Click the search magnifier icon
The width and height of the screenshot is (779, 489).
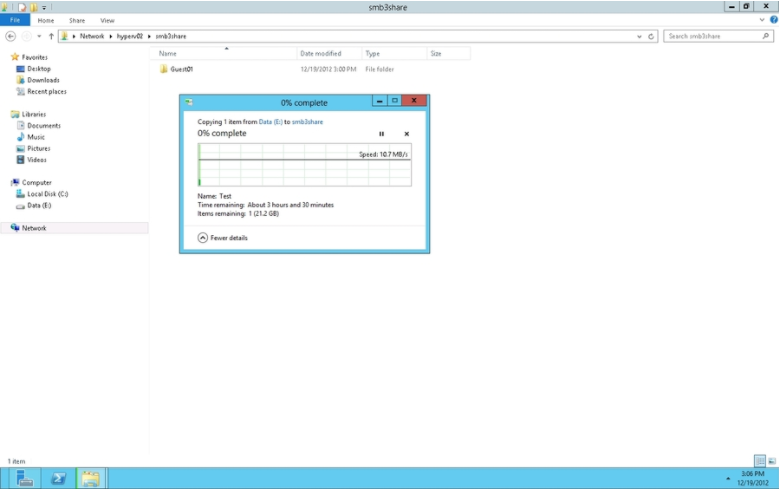pos(766,36)
